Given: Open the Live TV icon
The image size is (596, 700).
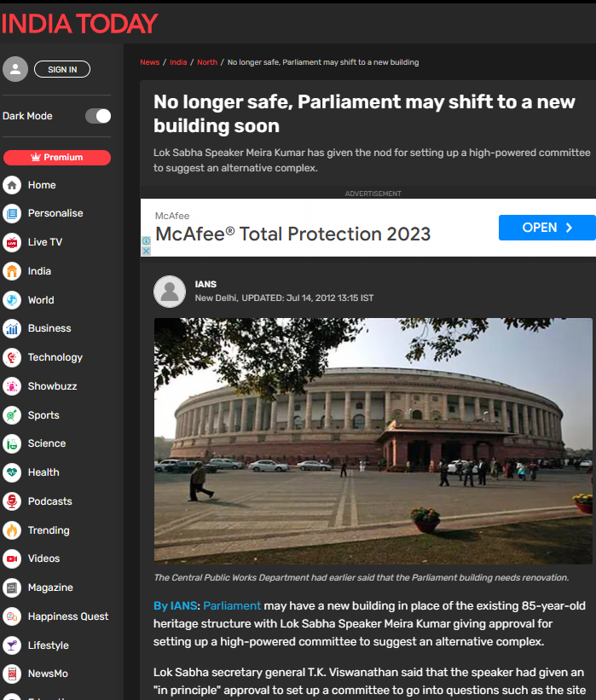Looking at the screenshot, I should pos(12,242).
